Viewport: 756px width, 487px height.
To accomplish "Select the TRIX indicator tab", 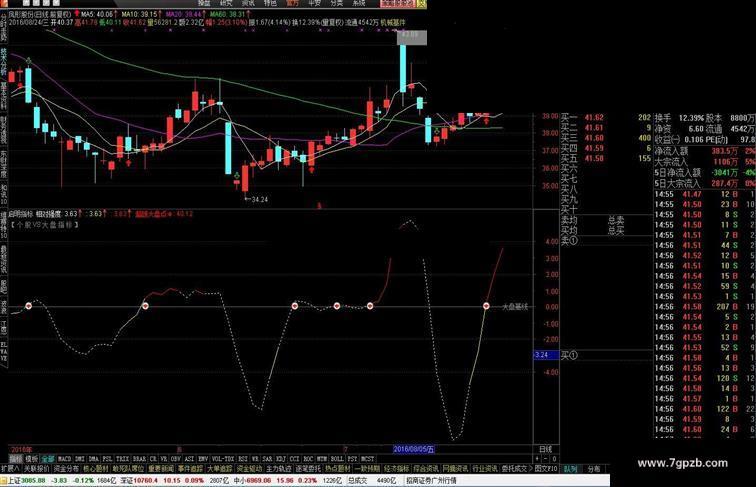I will coord(122,459).
